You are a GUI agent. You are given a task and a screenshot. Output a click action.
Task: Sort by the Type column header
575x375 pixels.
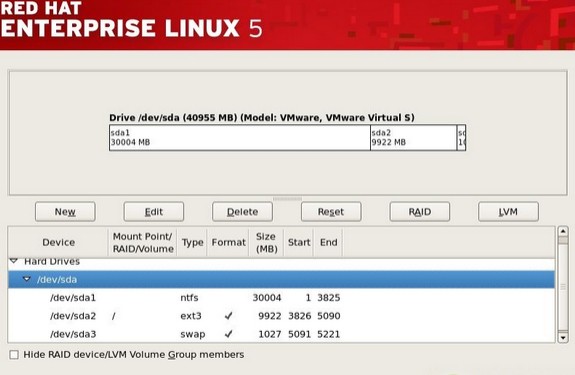coord(192,242)
